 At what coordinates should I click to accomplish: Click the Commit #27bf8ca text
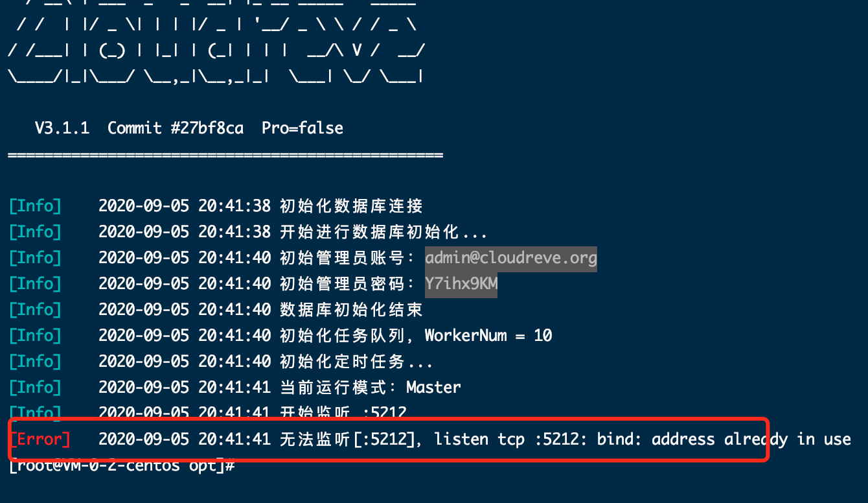click(x=176, y=128)
